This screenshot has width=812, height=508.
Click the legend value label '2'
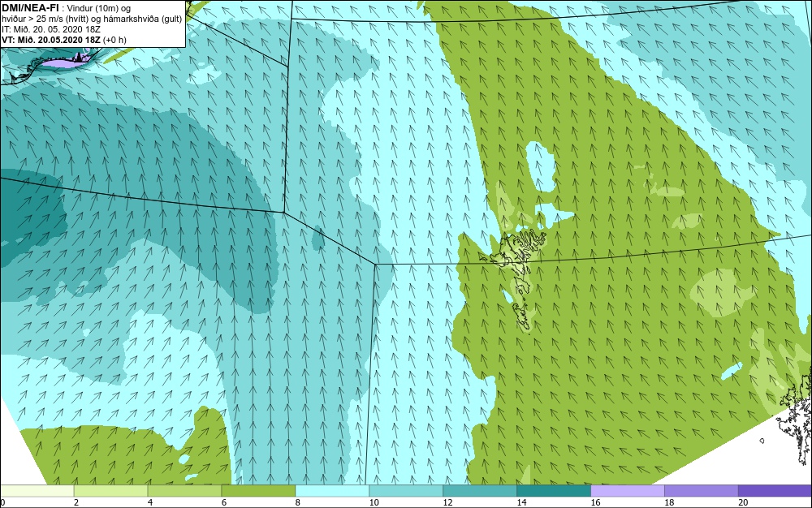click(x=76, y=502)
